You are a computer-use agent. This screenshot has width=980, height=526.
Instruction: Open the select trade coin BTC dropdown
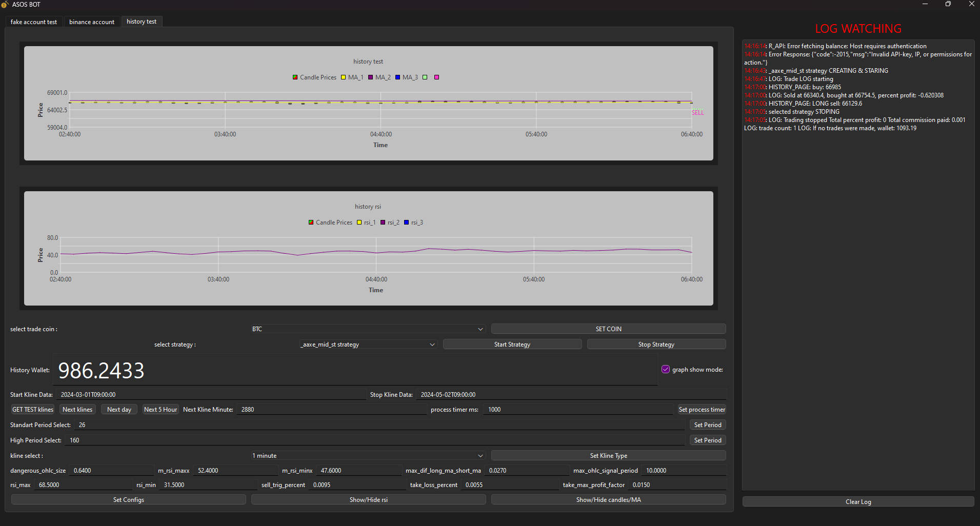point(368,329)
